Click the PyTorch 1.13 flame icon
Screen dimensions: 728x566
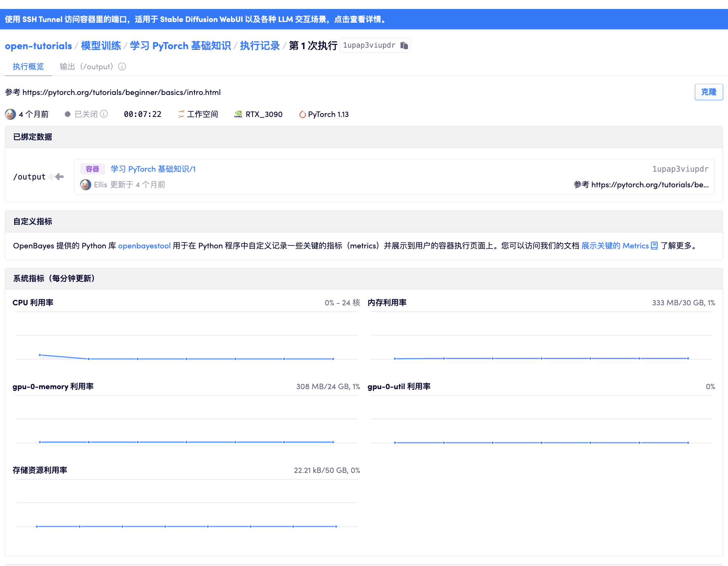302,114
